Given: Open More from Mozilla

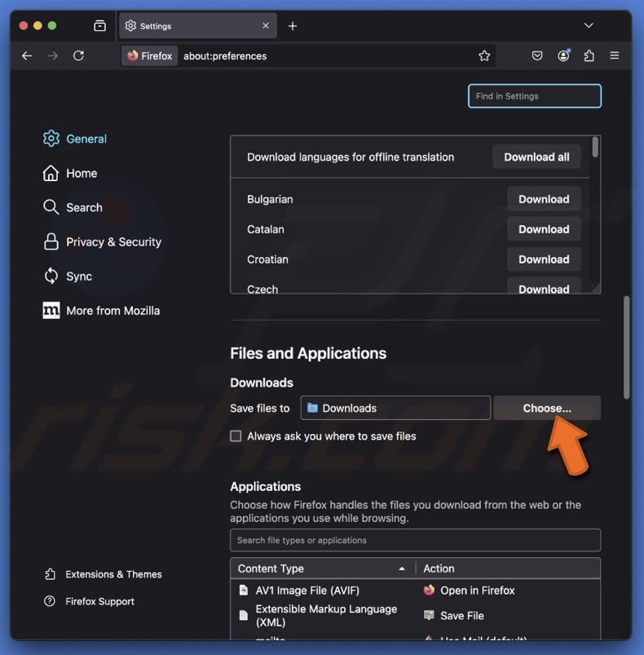Looking at the screenshot, I should click(101, 311).
